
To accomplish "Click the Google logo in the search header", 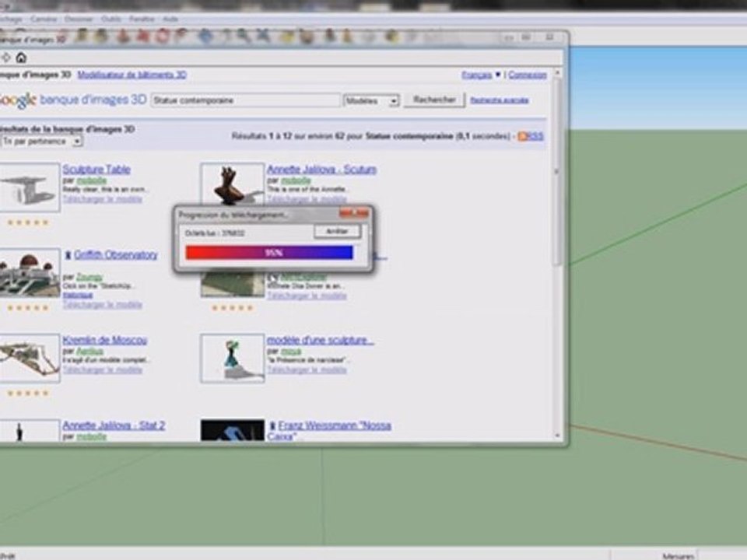I will coord(18,100).
